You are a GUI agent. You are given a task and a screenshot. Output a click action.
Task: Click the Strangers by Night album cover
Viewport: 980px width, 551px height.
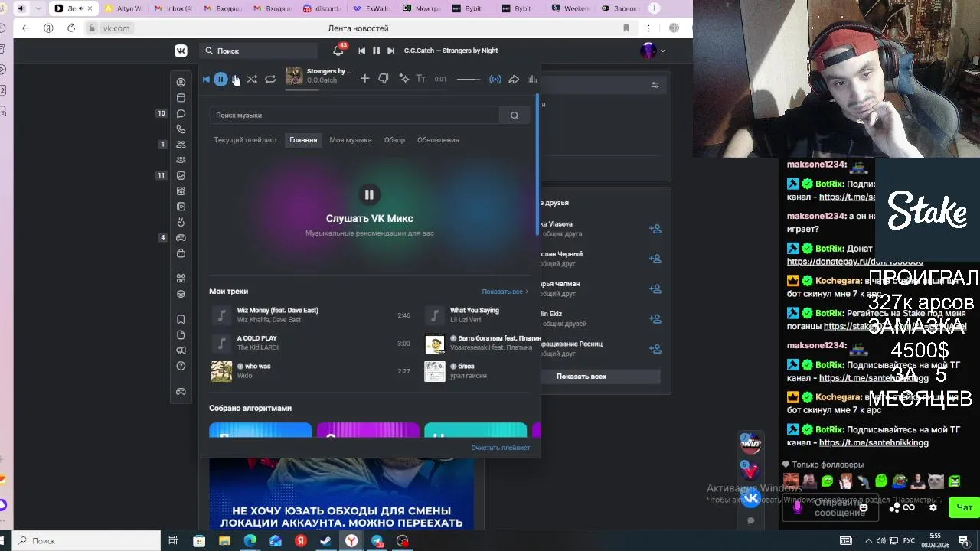(x=294, y=76)
